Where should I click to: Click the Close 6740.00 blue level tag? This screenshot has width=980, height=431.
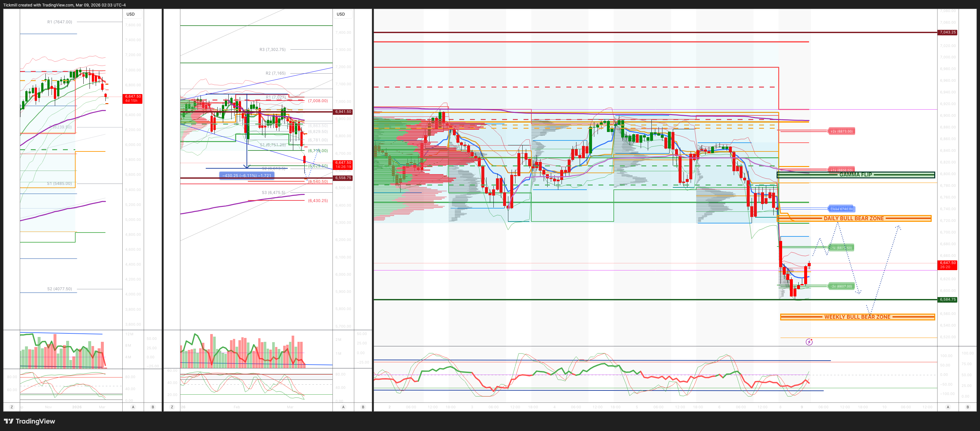841,209
